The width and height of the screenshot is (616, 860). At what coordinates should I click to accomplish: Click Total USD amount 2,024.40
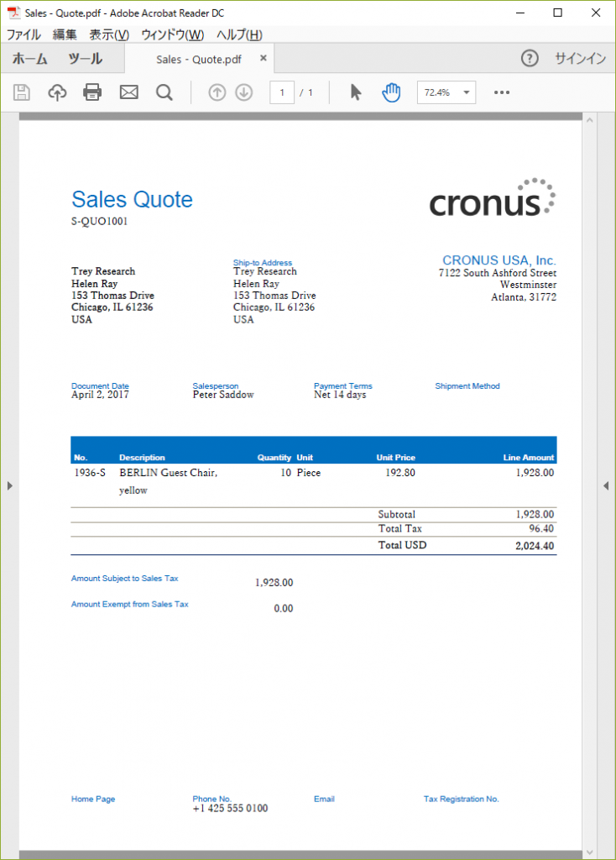coord(535,546)
